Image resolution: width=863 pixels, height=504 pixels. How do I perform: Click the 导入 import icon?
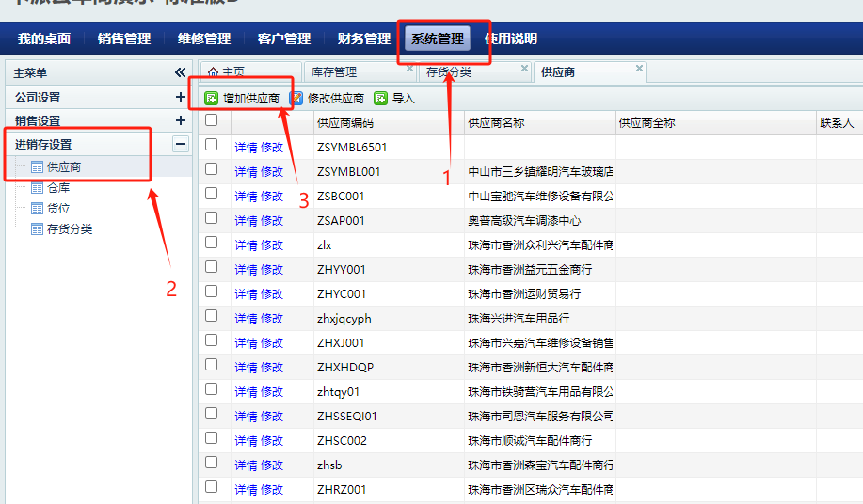(381, 98)
